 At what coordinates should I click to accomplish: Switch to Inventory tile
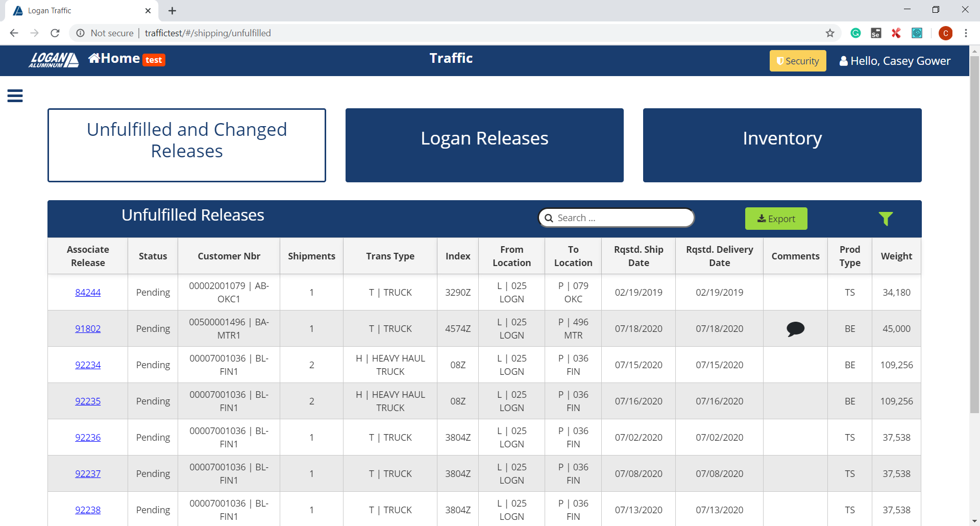tap(782, 145)
